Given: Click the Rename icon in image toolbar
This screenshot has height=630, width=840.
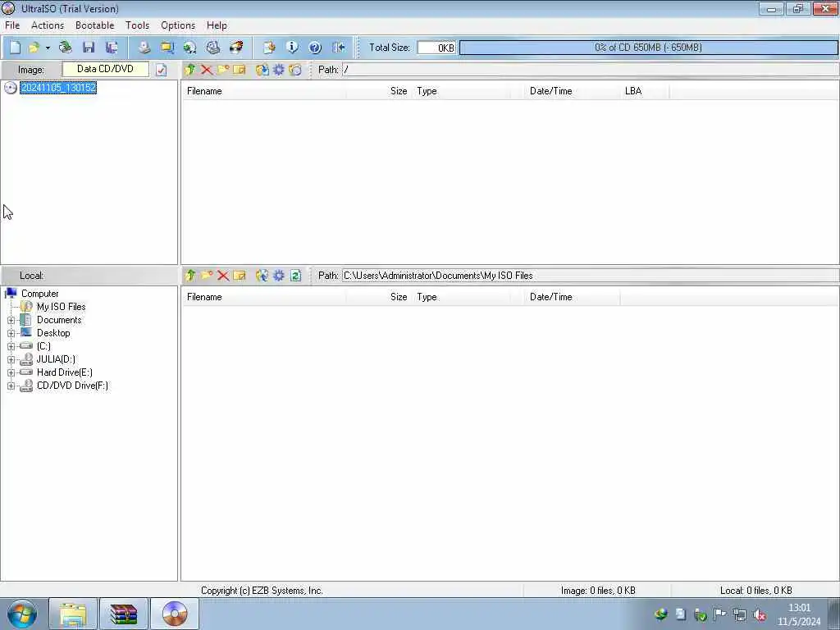Looking at the screenshot, I should (240, 70).
